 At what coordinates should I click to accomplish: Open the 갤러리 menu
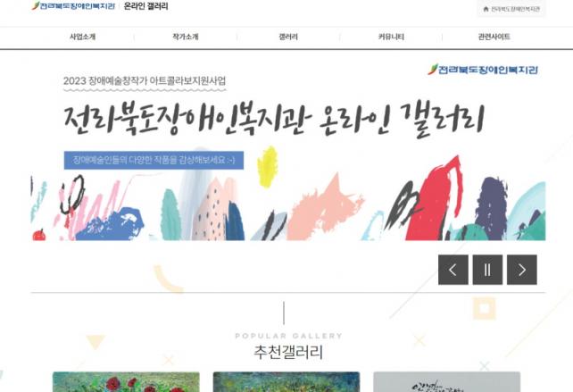click(288, 37)
